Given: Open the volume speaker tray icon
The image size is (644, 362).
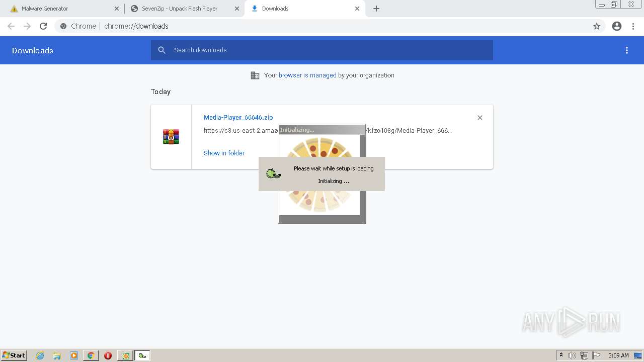Looking at the screenshot, I should point(572,355).
